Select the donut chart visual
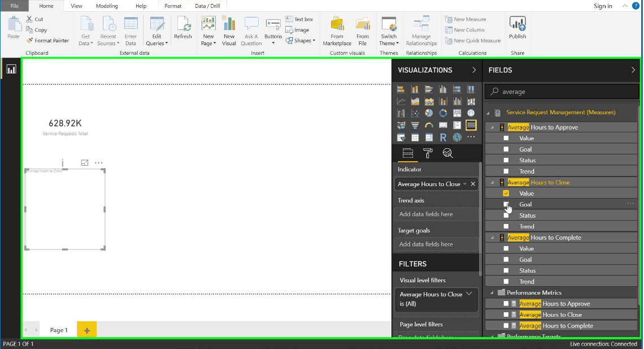The image size is (644, 349). tap(443, 113)
